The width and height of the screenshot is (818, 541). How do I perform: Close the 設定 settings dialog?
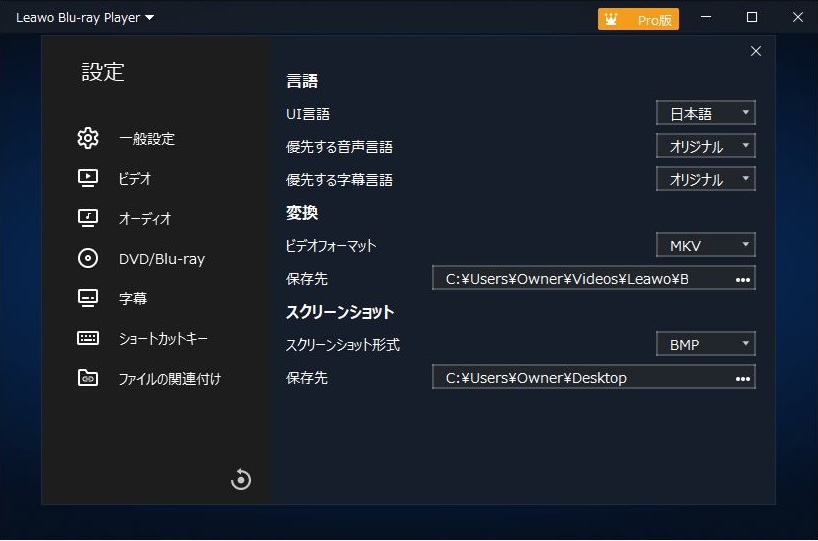(755, 51)
